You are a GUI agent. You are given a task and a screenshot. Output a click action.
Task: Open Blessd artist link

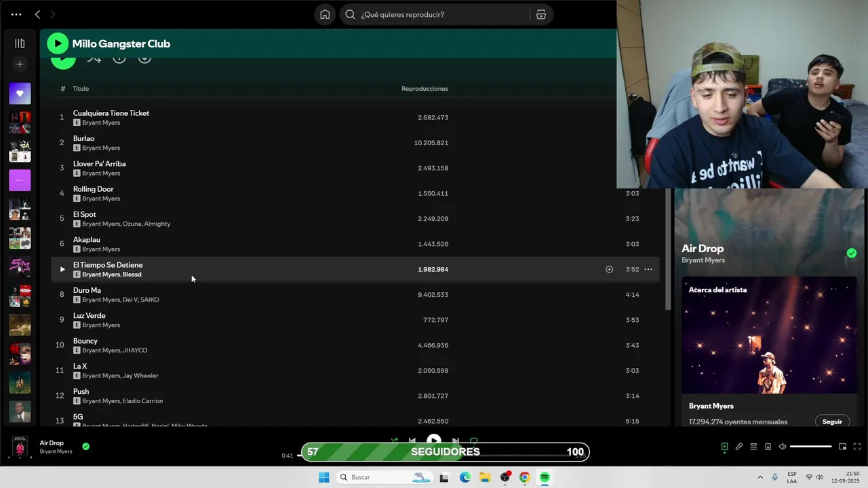[x=132, y=274]
